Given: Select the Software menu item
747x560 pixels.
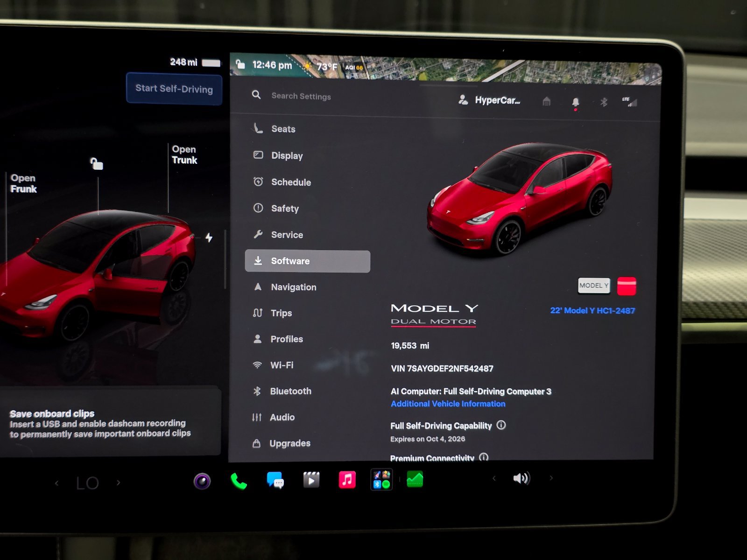Looking at the screenshot, I should pyautogui.click(x=308, y=261).
